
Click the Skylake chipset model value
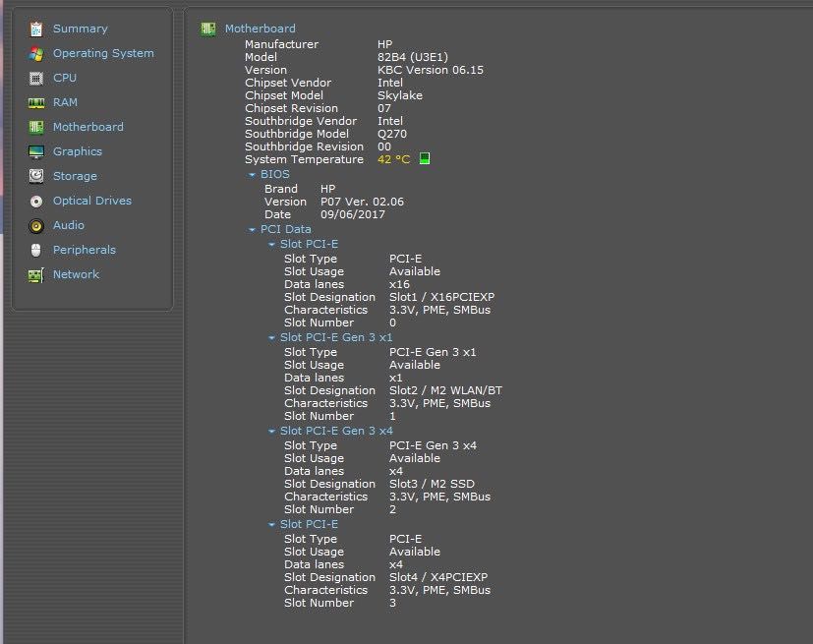click(400, 95)
